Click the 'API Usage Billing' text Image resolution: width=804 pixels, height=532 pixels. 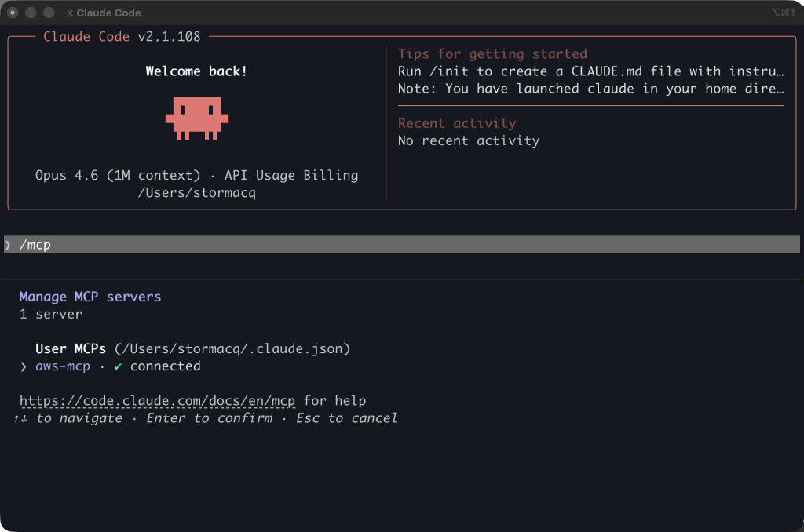point(291,175)
